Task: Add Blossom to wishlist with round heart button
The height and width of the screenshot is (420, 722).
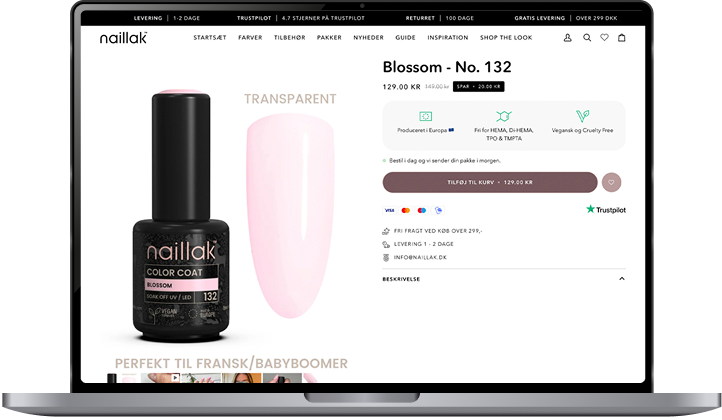Action: click(611, 182)
